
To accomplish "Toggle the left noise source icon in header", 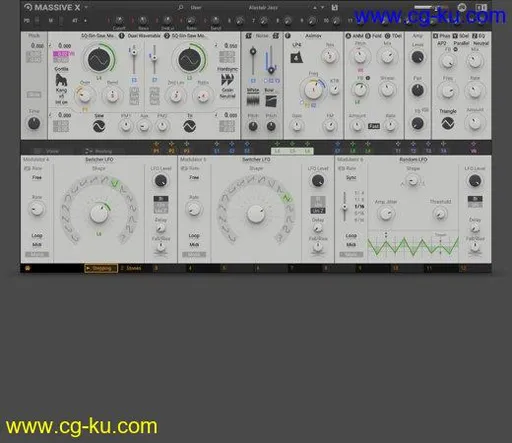I will 248,35.
